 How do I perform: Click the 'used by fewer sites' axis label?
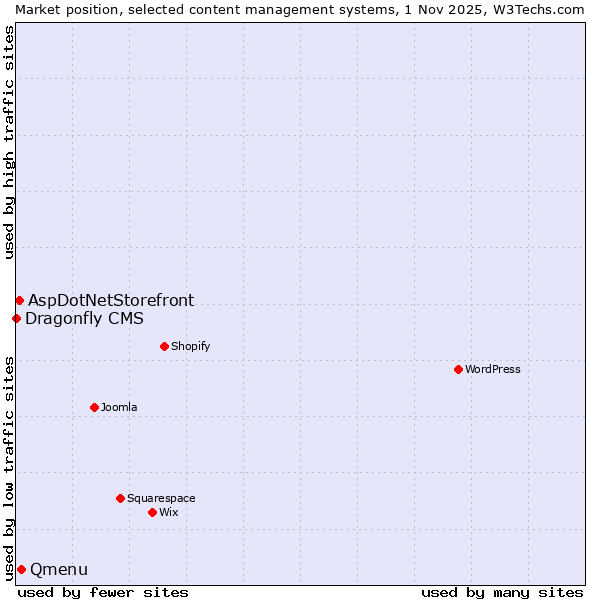[x=103, y=592]
